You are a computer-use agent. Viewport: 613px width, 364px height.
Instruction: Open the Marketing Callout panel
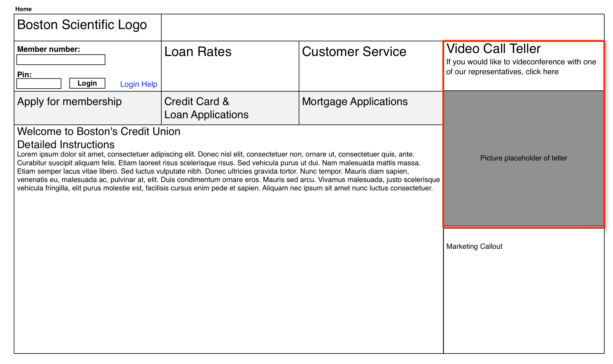click(x=474, y=246)
